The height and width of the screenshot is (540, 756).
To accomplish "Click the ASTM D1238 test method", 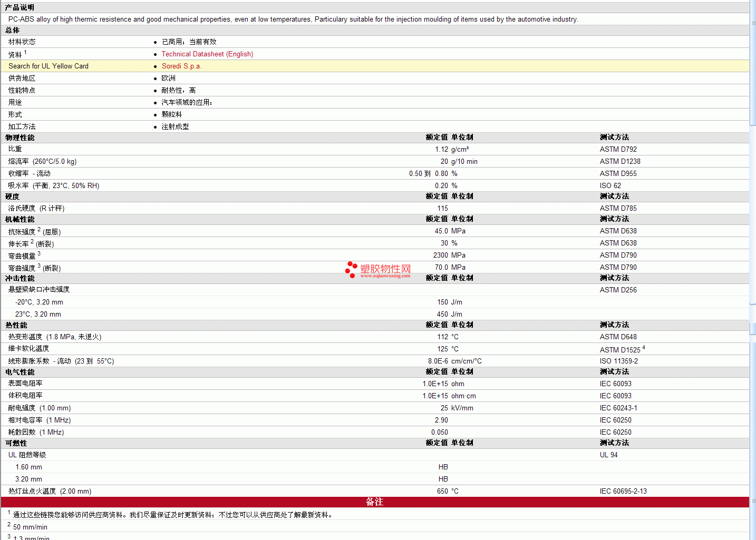I will point(620,161).
